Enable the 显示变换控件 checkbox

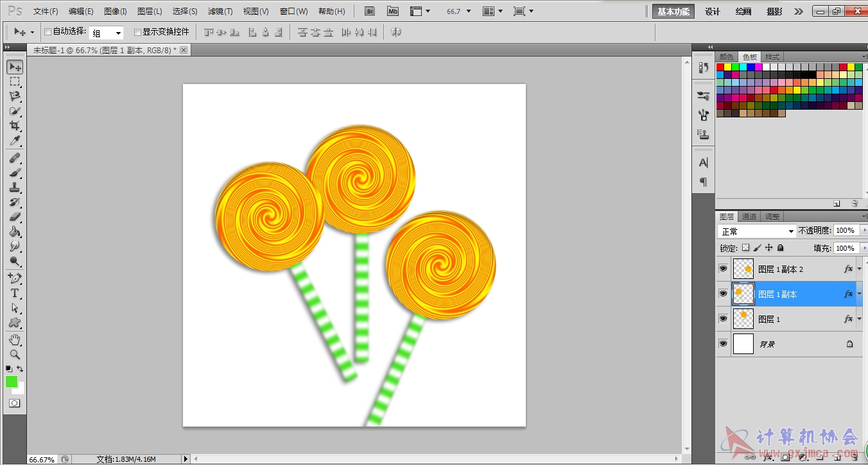tap(137, 32)
